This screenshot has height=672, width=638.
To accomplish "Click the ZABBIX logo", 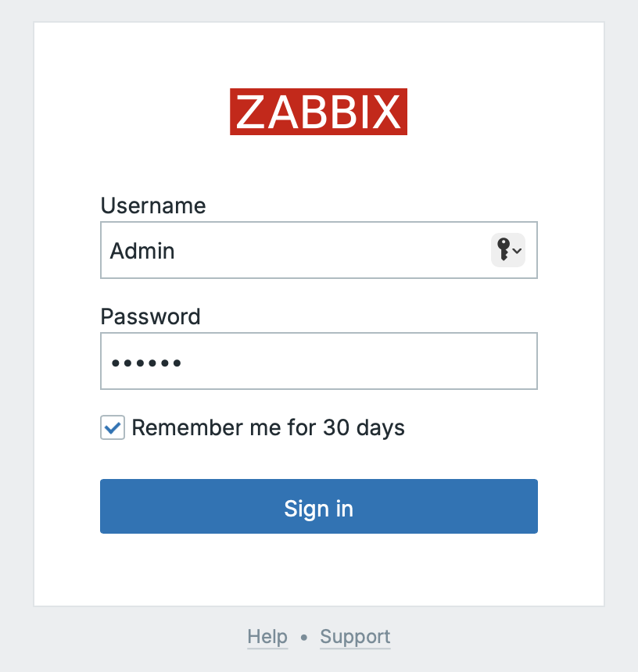I will pos(318,112).
